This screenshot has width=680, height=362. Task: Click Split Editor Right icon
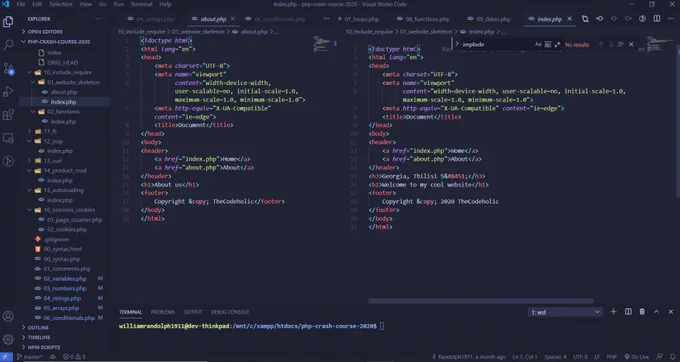tap(657, 19)
